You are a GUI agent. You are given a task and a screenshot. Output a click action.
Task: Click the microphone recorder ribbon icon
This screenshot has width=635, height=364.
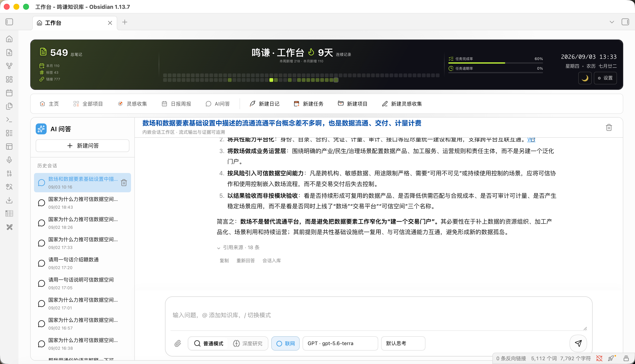point(9,160)
